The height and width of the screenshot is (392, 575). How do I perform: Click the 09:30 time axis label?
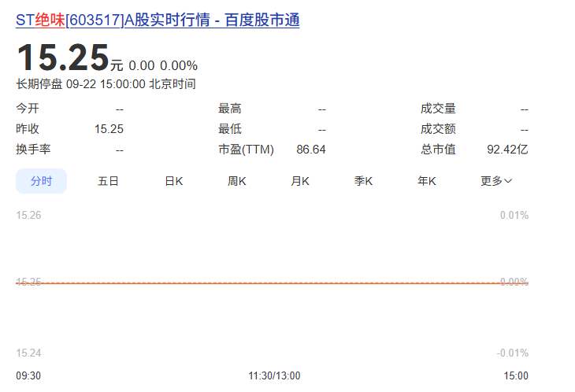28,375
